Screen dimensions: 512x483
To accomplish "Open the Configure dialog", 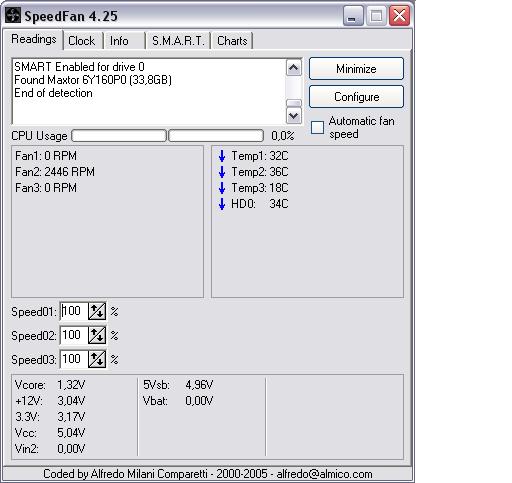I will pos(356,97).
